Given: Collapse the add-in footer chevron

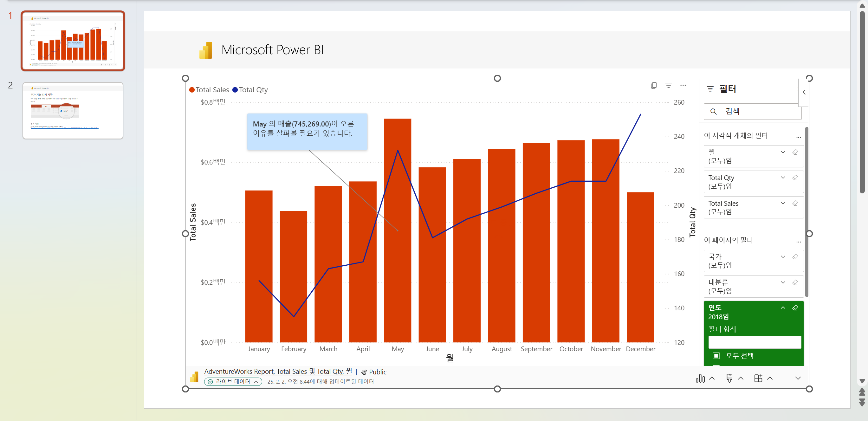Looking at the screenshot, I should tap(798, 379).
